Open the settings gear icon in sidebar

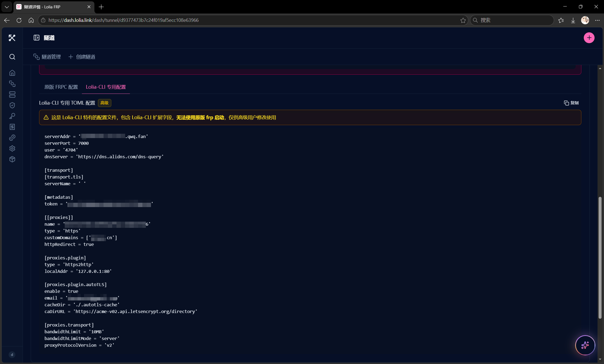coord(12,148)
